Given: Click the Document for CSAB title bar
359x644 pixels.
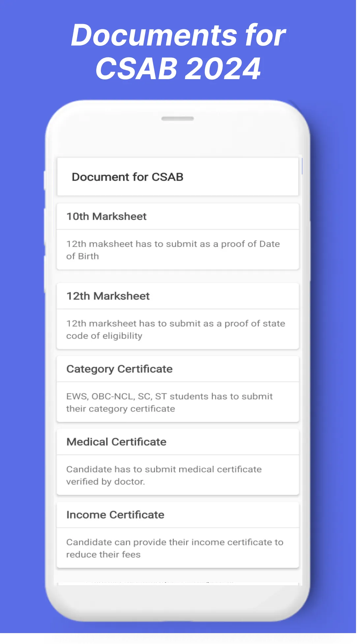Looking at the screenshot, I should 128,176.
